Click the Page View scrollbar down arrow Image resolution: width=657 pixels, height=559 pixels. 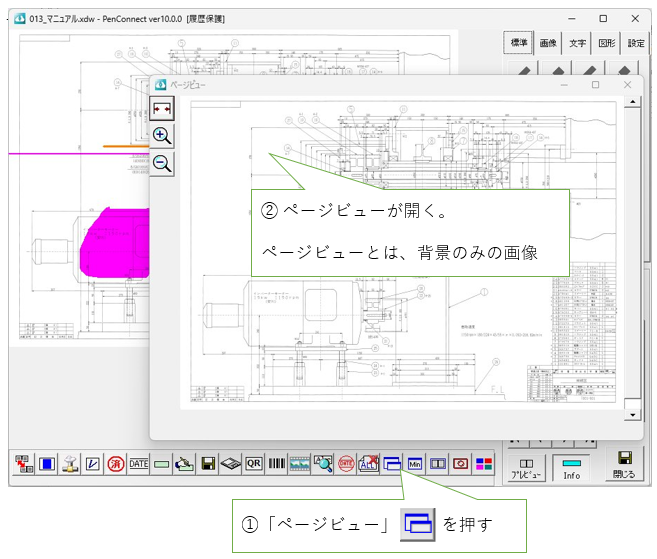click(x=631, y=412)
